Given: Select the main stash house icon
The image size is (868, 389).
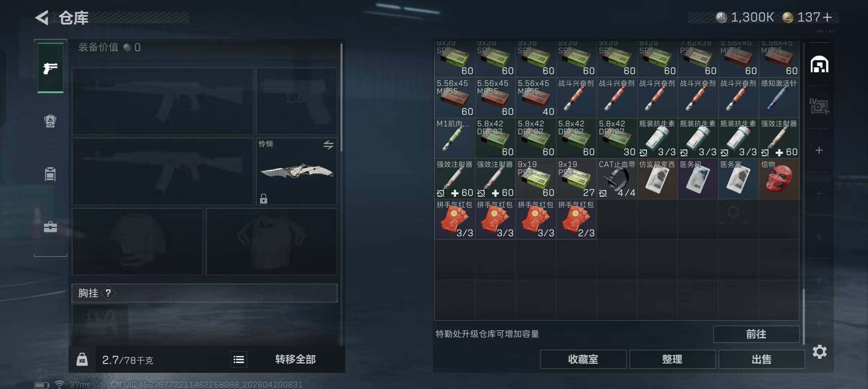Looking at the screenshot, I should (819, 64).
